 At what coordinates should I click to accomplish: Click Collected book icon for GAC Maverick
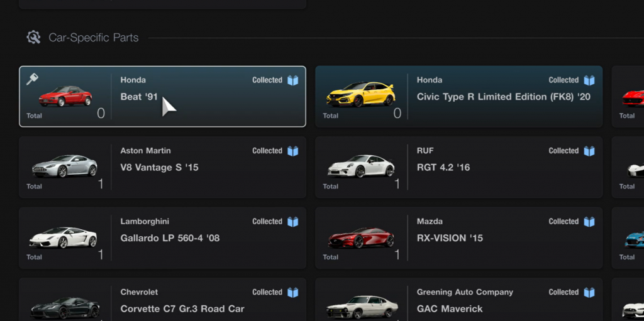589,292
